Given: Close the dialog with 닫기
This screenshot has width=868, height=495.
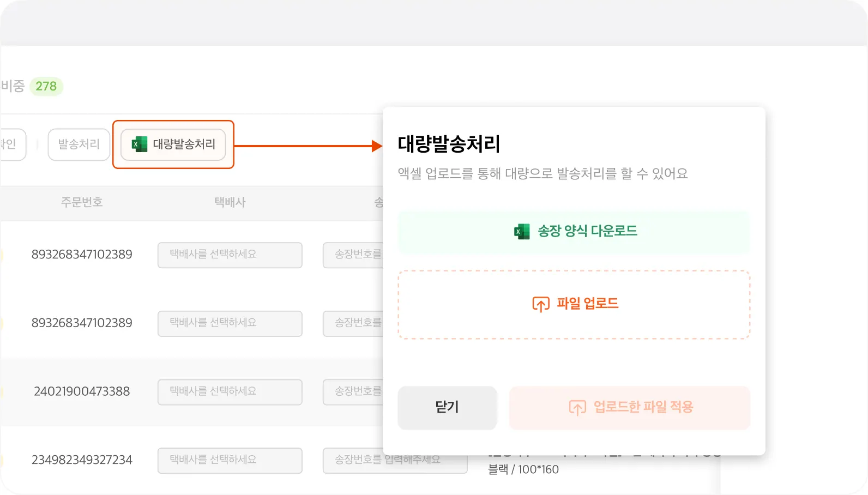Looking at the screenshot, I should coord(447,407).
